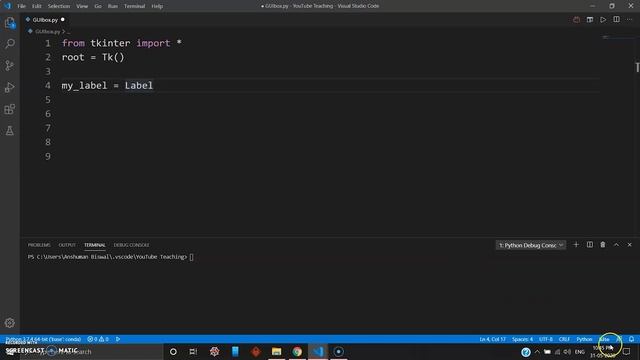Switch to the Terminal panel tab

pyautogui.click(x=95, y=245)
